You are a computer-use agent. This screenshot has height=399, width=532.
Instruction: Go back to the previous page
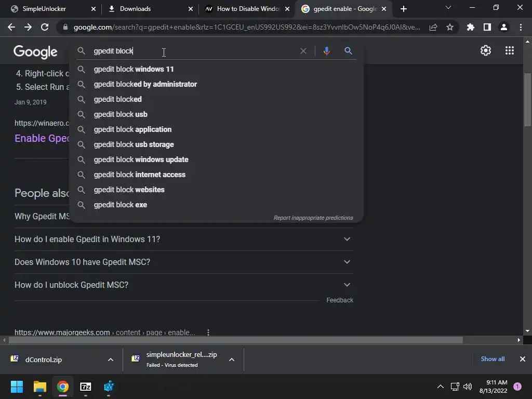pos(11,27)
